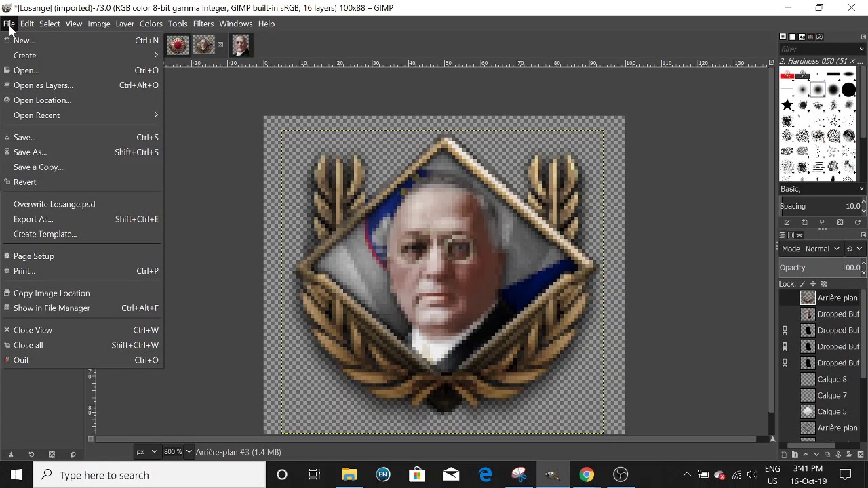Open the Colors menu
This screenshot has height=488, width=868.
[x=151, y=24]
